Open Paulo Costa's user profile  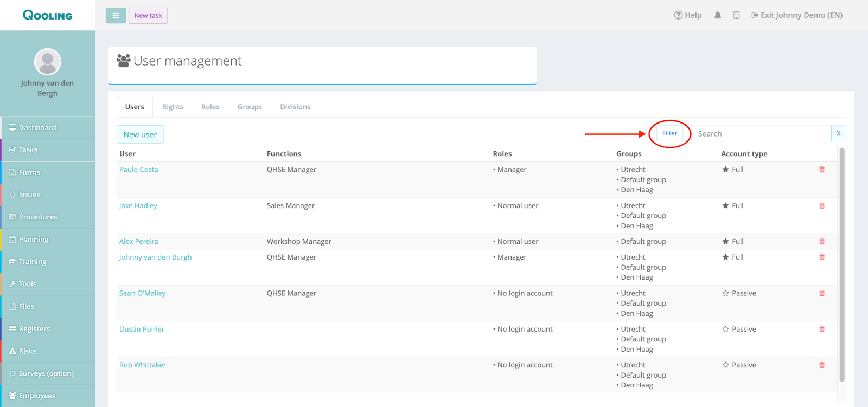point(139,170)
